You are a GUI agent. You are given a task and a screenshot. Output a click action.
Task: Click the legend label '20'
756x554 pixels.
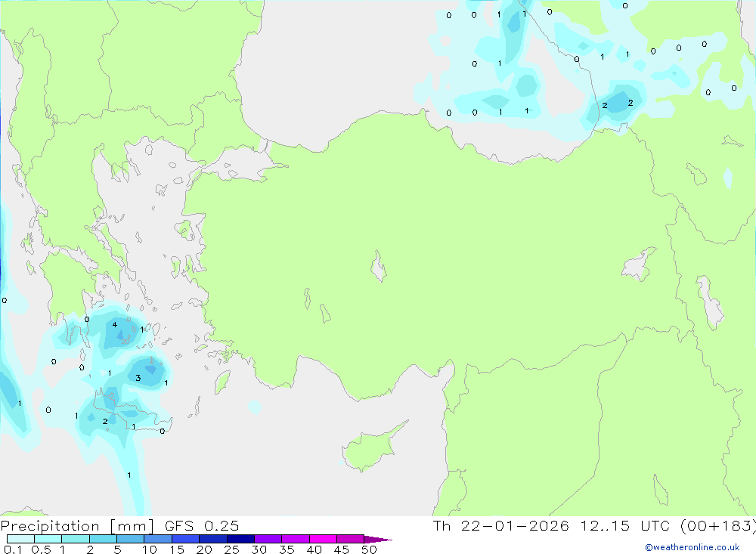point(204,549)
